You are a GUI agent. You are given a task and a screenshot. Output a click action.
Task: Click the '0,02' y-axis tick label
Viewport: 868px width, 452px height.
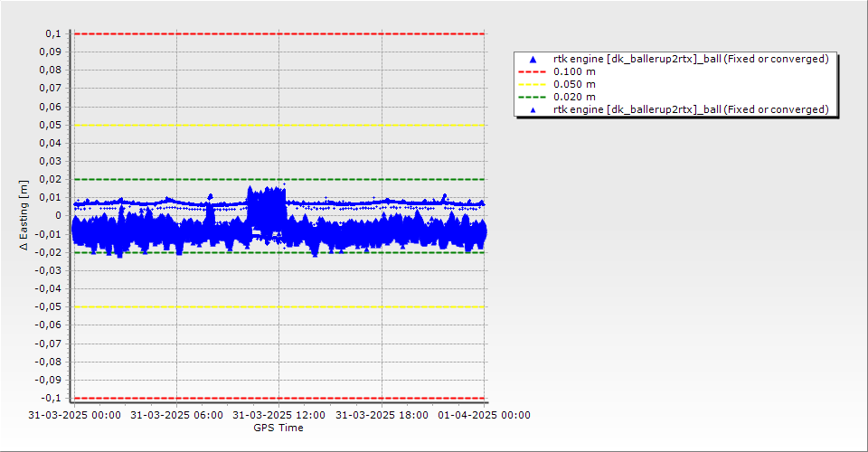tap(51, 179)
